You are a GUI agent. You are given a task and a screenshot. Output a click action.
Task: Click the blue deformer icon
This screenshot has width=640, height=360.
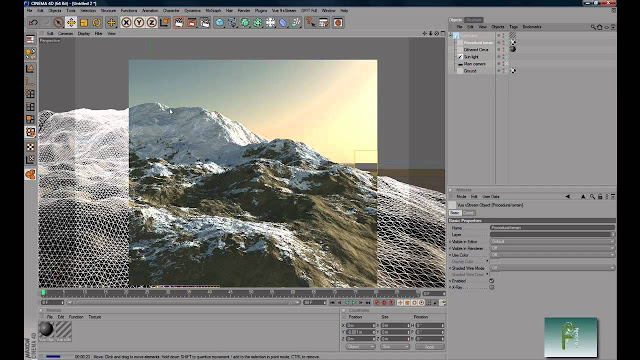click(283, 23)
